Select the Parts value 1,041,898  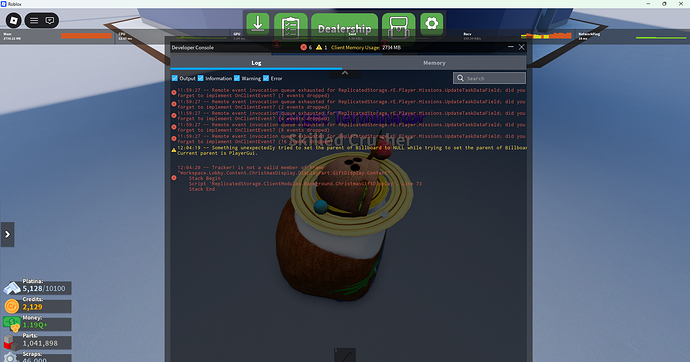point(40,344)
